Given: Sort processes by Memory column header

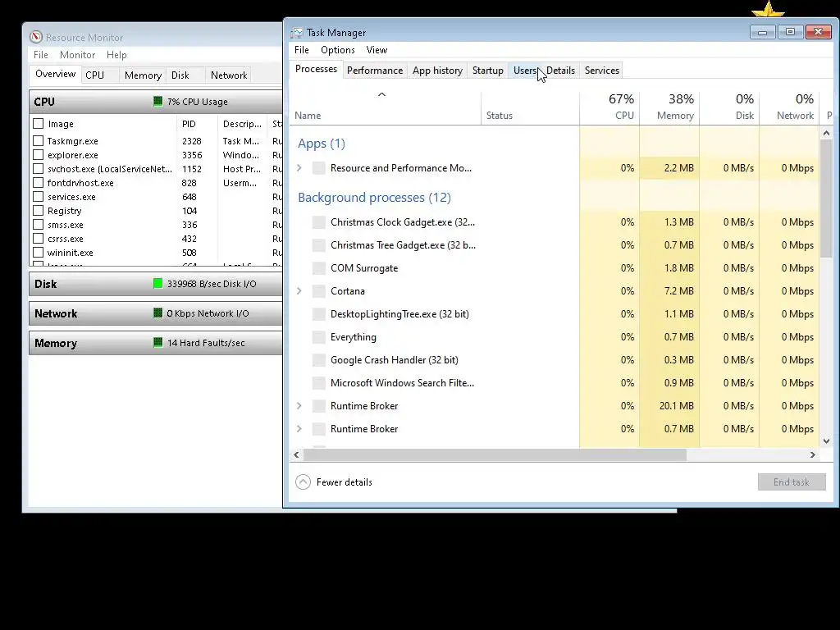Looking at the screenshot, I should pos(669,107).
